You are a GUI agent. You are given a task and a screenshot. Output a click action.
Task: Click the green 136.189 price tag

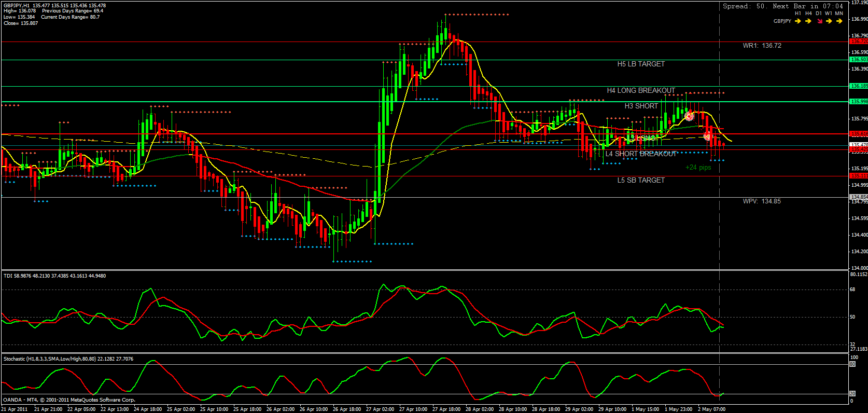tap(859, 86)
